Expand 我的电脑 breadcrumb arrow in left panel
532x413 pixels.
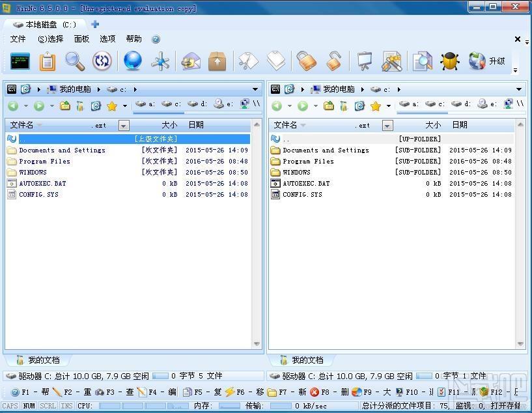coord(99,90)
